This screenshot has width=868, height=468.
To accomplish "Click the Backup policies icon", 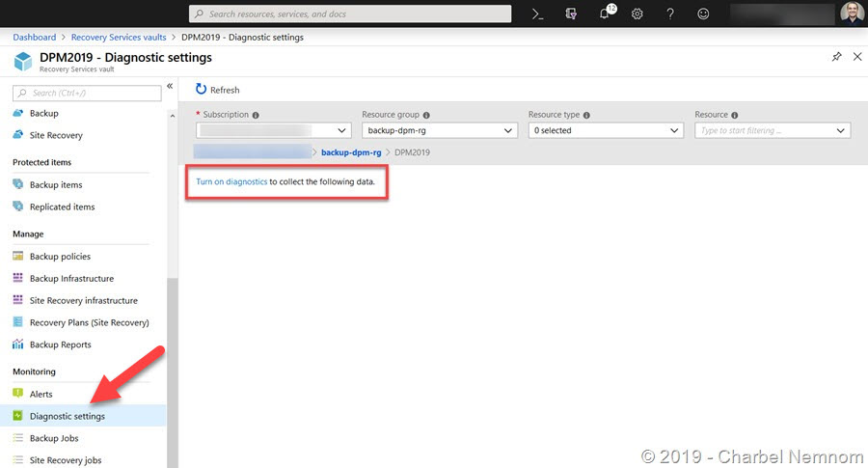I will [17, 256].
